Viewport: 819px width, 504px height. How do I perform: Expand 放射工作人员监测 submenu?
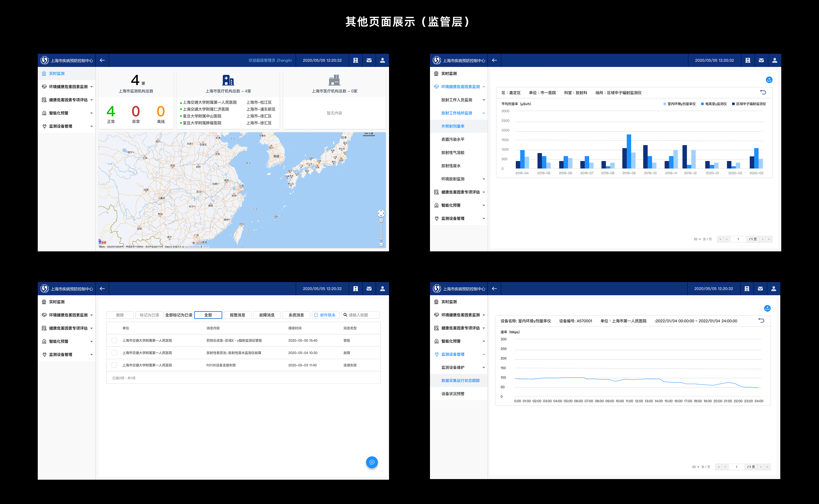click(483, 100)
